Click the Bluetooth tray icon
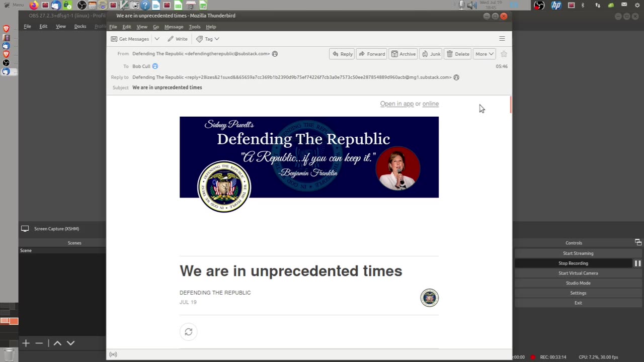Screen dimensions: 644x362 (x=583, y=5)
